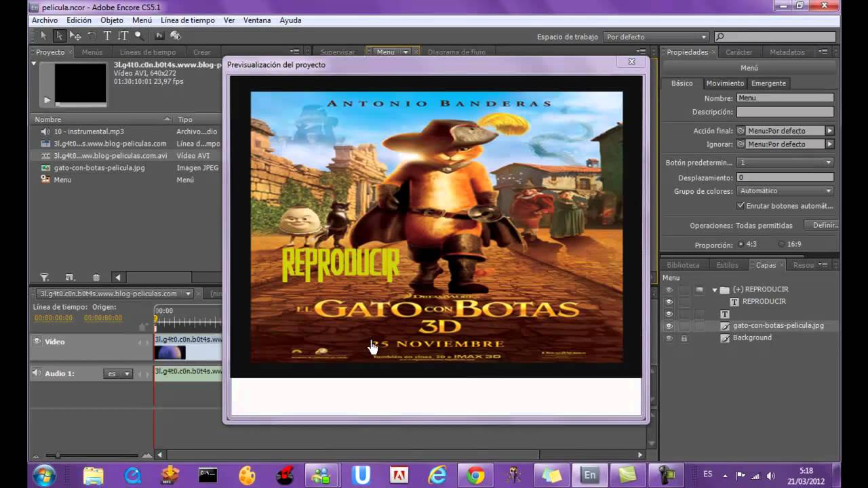Screen dimensions: 868x488
Task: Activate the Zoom magnifier tool
Action: click(x=139, y=36)
